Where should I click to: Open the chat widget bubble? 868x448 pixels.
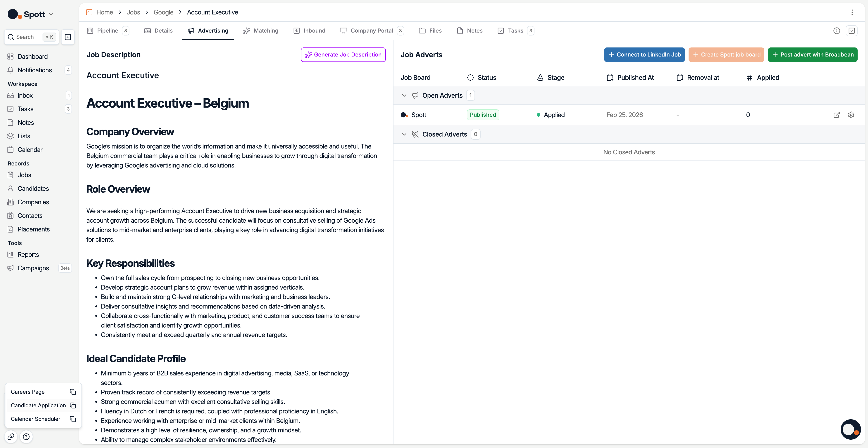pos(851,429)
